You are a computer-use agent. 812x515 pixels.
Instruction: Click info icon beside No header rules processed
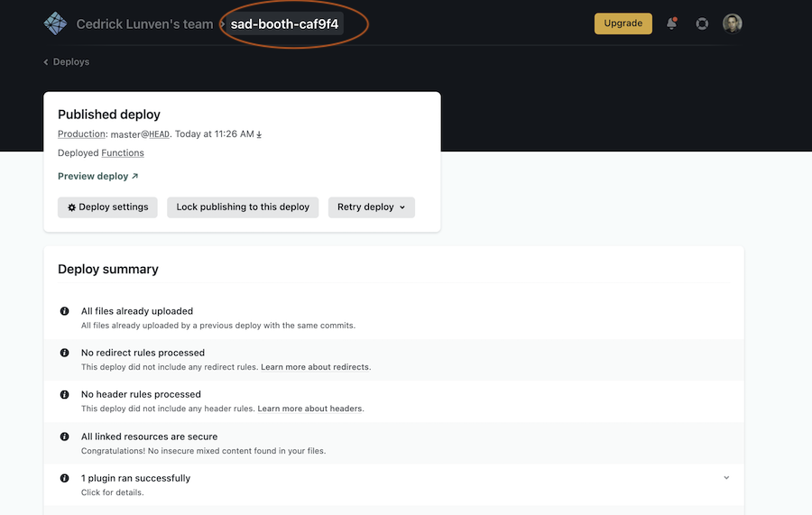click(64, 394)
